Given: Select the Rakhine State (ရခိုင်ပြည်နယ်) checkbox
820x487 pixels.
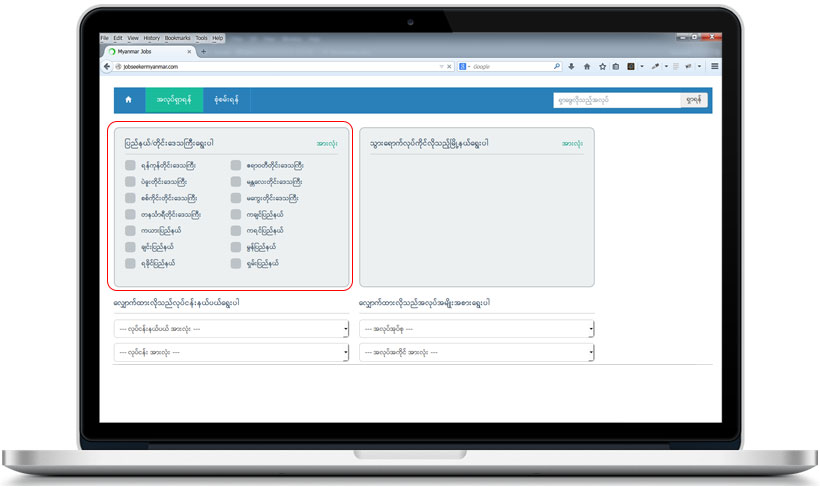Looking at the screenshot, I should click(130, 263).
